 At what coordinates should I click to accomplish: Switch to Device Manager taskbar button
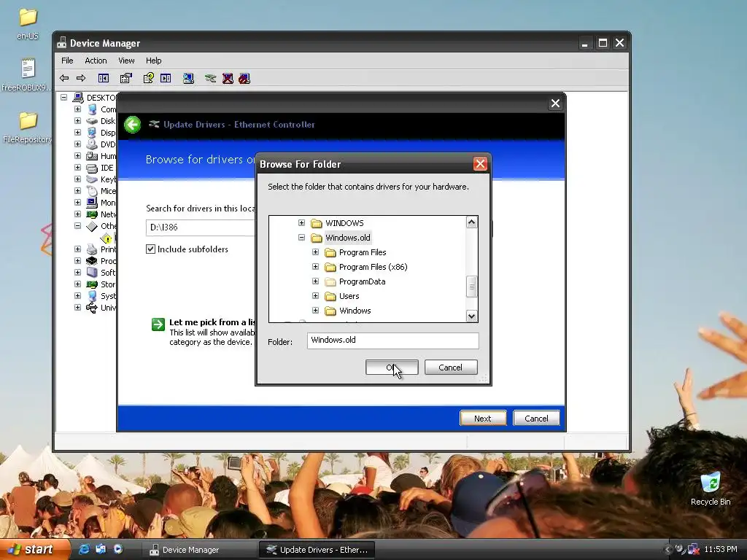click(x=199, y=550)
